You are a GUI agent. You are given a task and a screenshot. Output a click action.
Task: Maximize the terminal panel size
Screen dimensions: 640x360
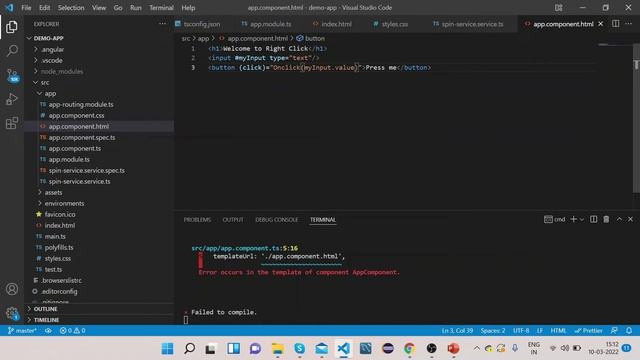[x=619, y=219]
